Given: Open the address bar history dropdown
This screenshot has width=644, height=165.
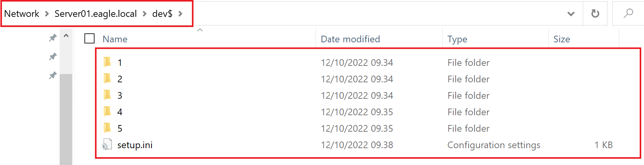Looking at the screenshot, I should pyautogui.click(x=571, y=14).
